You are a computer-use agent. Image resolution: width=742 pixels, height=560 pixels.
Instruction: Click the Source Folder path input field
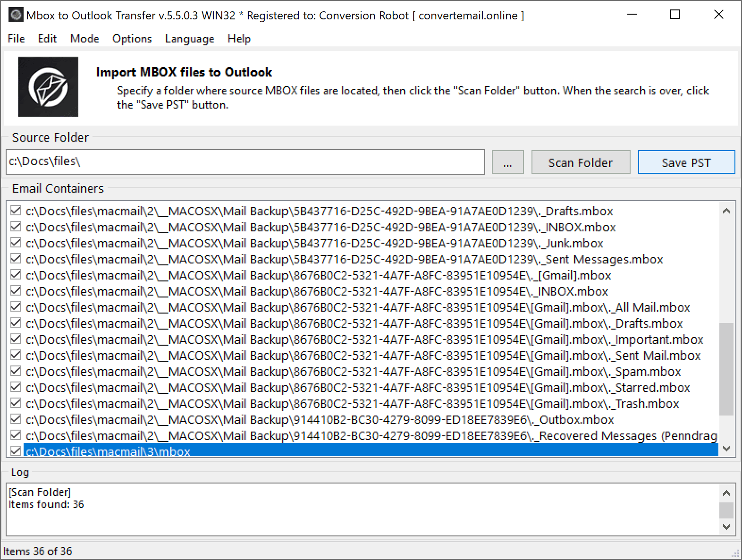click(x=245, y=162)
